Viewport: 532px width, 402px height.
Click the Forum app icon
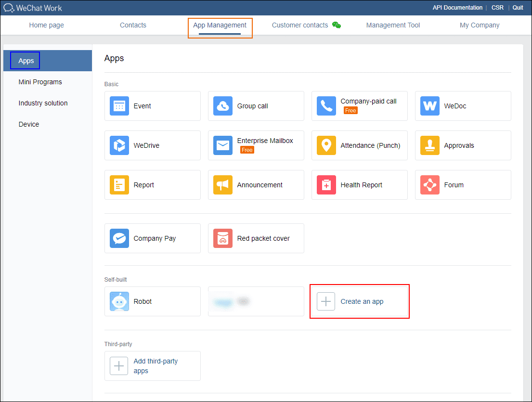[429, 185]
